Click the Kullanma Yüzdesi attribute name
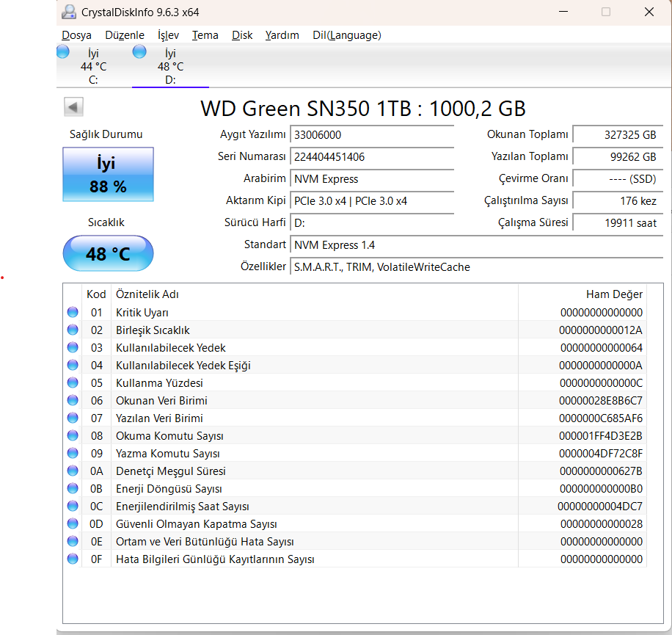672x635 pixels. click(159, 383)
